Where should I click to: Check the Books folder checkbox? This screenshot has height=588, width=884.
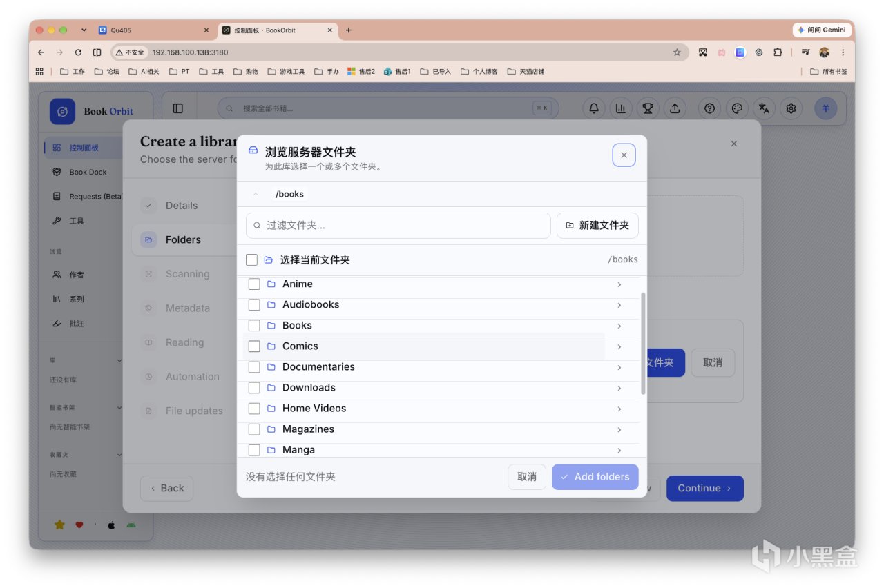point(254,326)
